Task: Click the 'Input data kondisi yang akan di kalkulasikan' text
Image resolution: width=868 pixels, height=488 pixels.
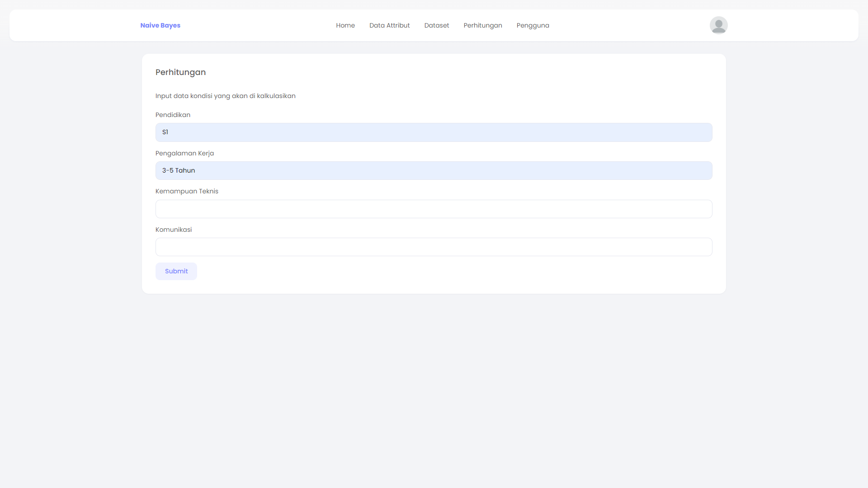Action: click(x=226, y=96)
